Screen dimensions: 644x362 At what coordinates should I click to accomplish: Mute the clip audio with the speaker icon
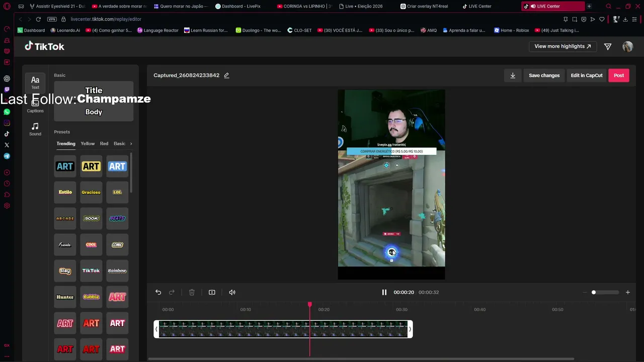click(232, 292)
